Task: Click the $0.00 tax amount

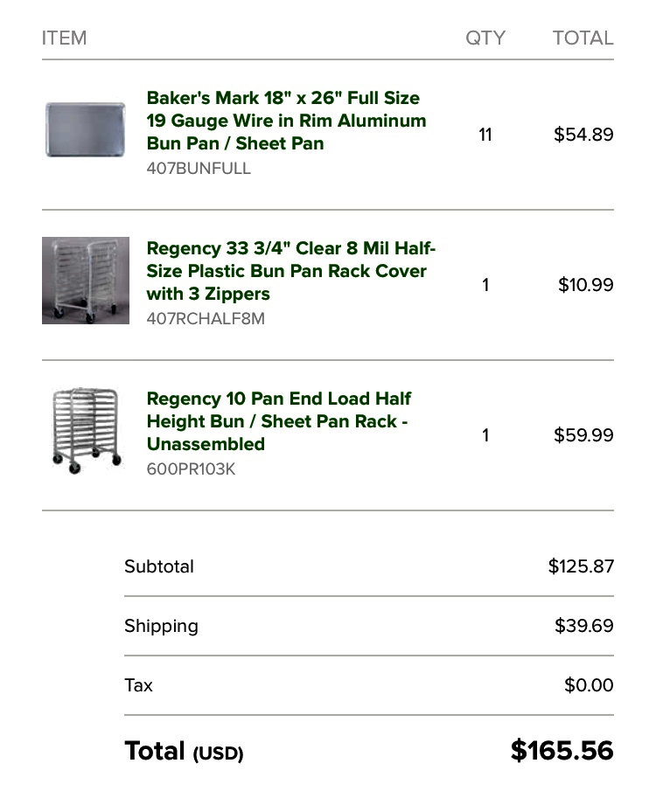Action: (589, 685)
